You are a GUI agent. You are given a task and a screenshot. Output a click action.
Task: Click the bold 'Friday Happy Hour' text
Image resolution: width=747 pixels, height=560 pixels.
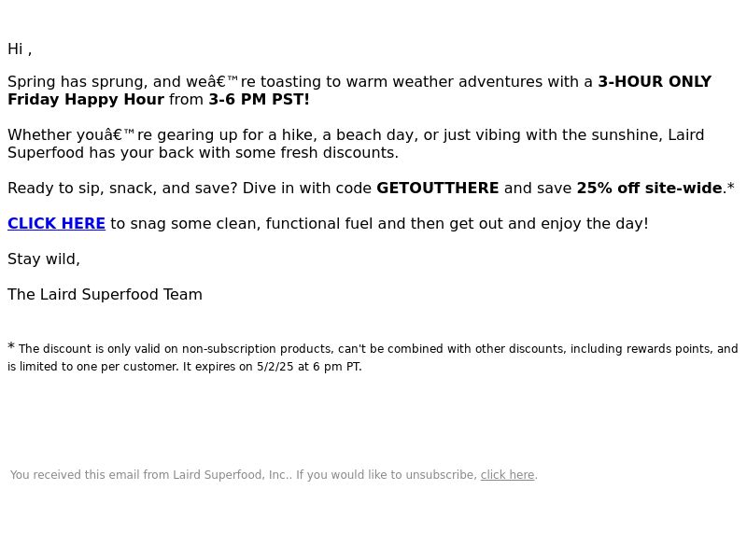pyautogui.click(x=86, y=100)
